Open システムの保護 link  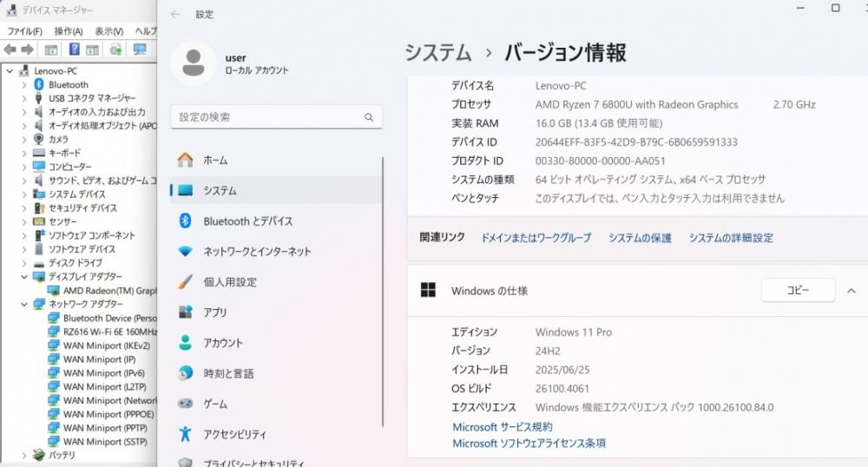(640, 238)
